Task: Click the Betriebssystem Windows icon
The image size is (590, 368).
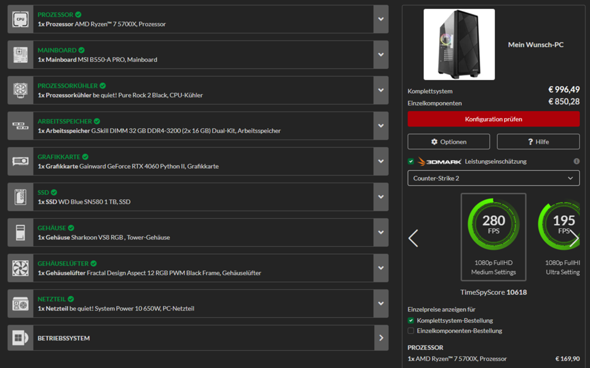Action: (20, 338)
